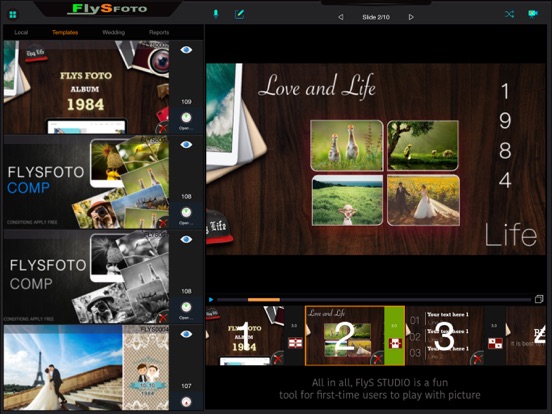
Task: Click the 107 count label
Action: point(186,386)
